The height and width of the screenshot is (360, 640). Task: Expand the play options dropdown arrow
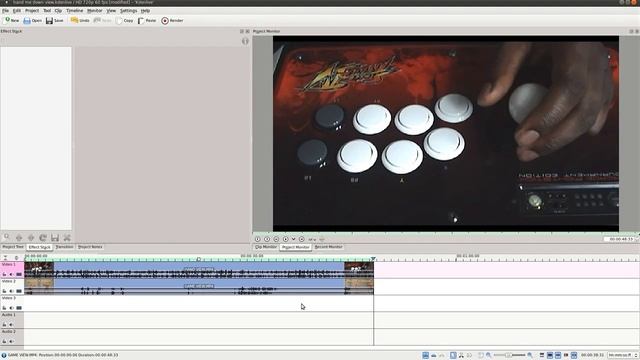click(x=293, y=239)
